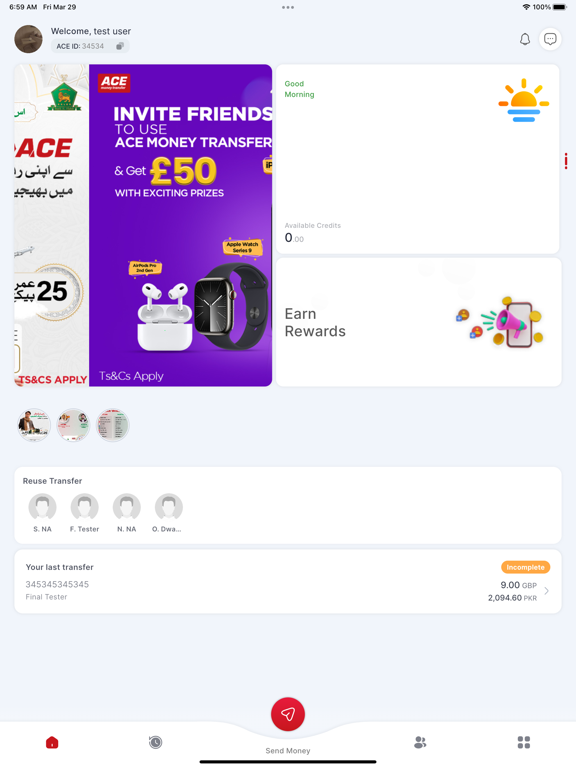Go to the Home tab

(x=52, y=743)
